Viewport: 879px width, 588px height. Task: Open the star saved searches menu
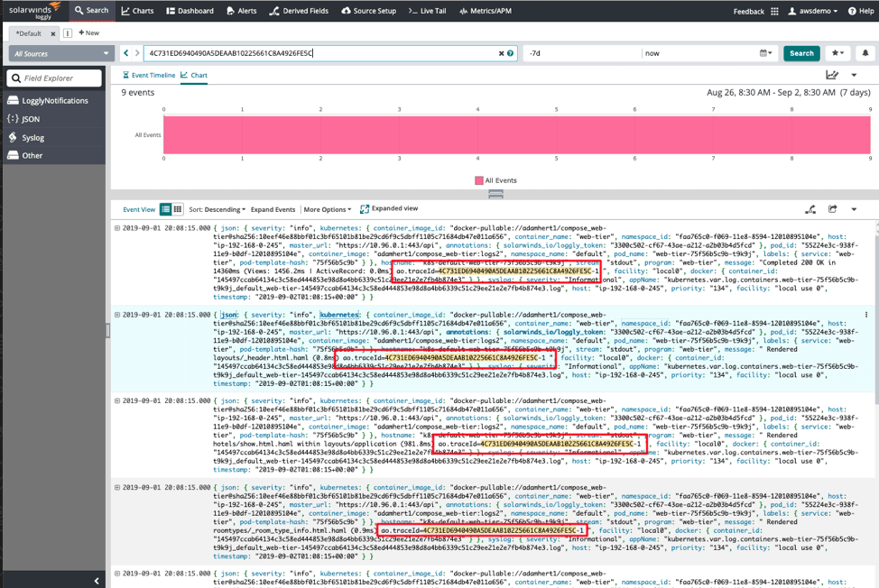tap(837, 53)
